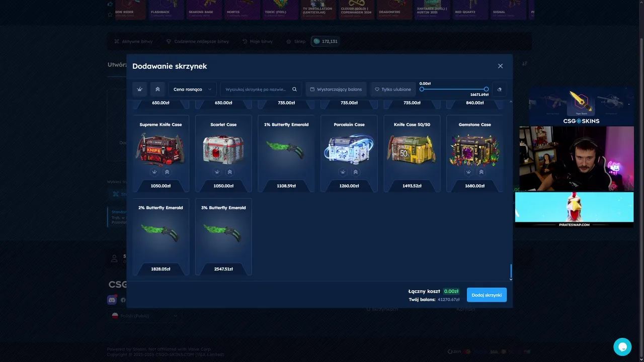
Task: Click crown icon on Gemstone Case
Action: coord(469,172)
